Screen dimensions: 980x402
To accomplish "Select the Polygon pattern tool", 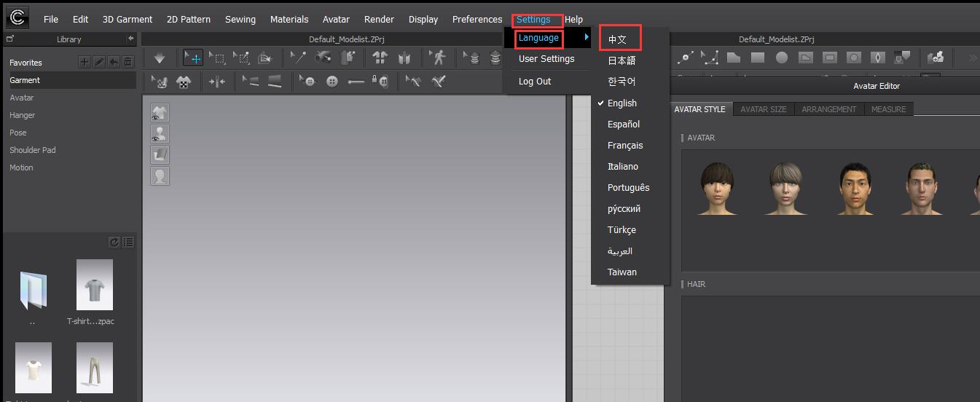I will pos(734,58).
